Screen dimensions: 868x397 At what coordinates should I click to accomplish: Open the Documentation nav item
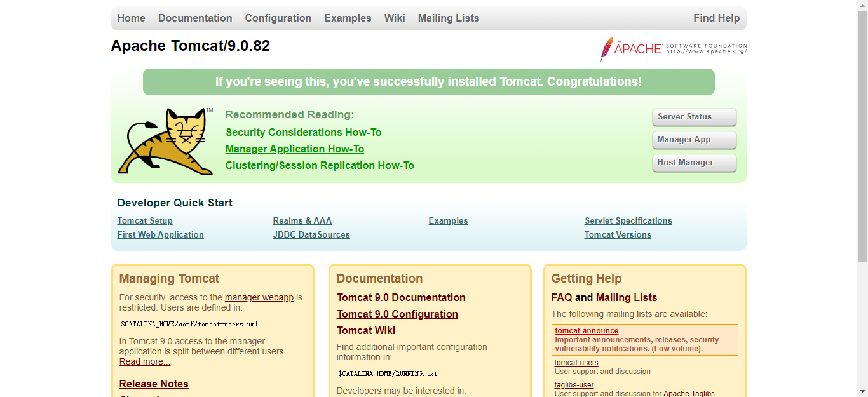point(195,18)
